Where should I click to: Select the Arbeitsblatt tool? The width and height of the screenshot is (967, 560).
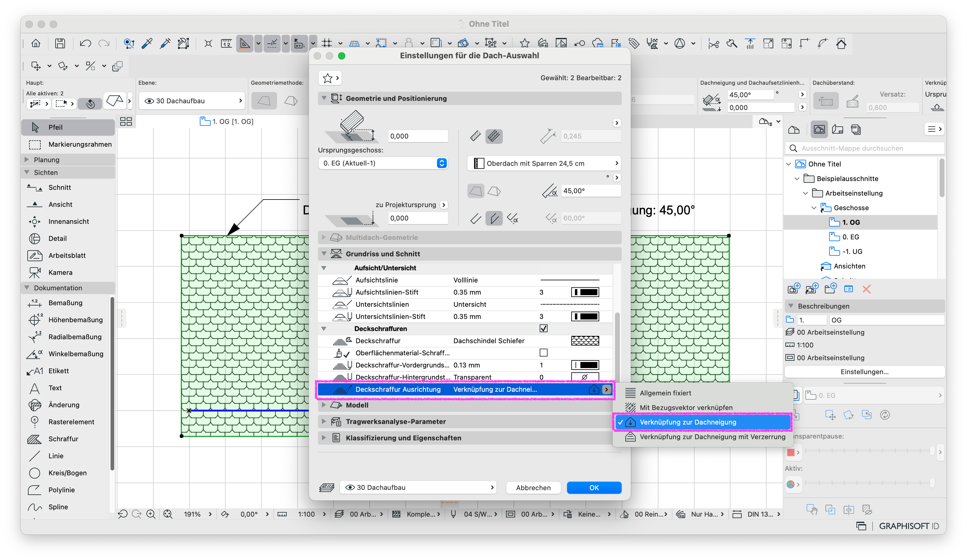point(68,255)
